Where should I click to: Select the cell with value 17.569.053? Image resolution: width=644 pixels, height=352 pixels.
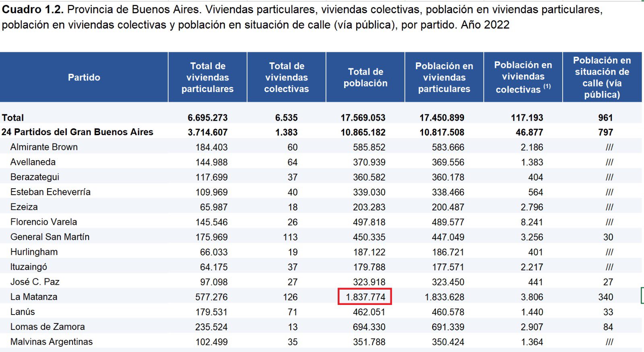[363, 118]
